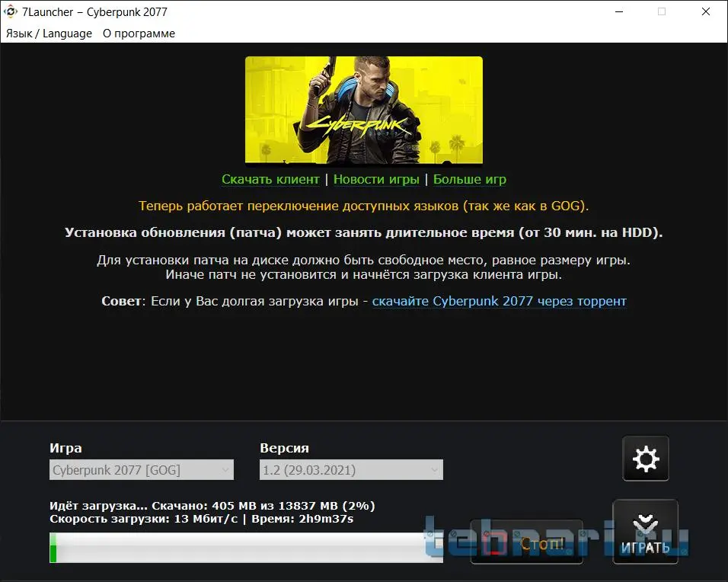728x582 pixels.
Task: Visit the Больше игр link
Action: click(x=469, y=179)
